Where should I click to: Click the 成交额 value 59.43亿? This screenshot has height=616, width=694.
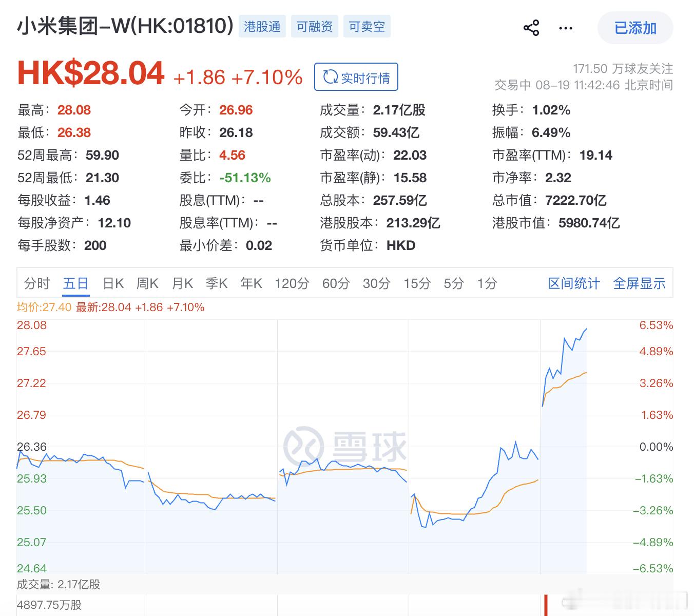tap(396, 132)
